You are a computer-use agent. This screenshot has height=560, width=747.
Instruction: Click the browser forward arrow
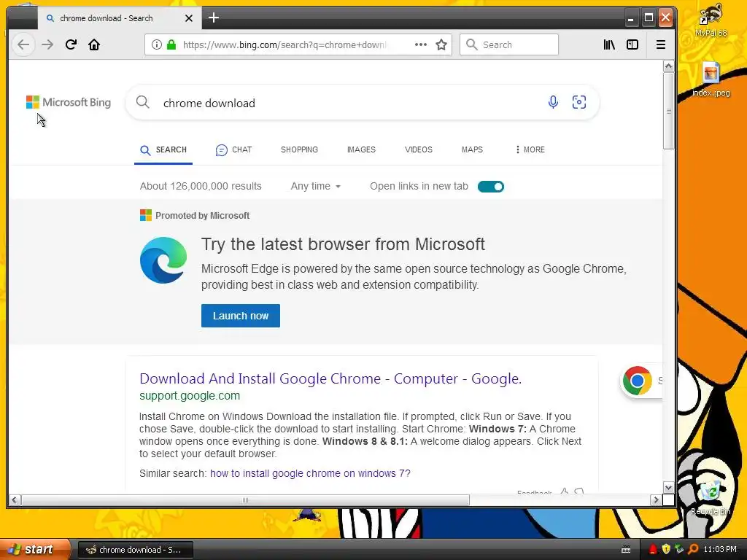(x=47, y=44)
